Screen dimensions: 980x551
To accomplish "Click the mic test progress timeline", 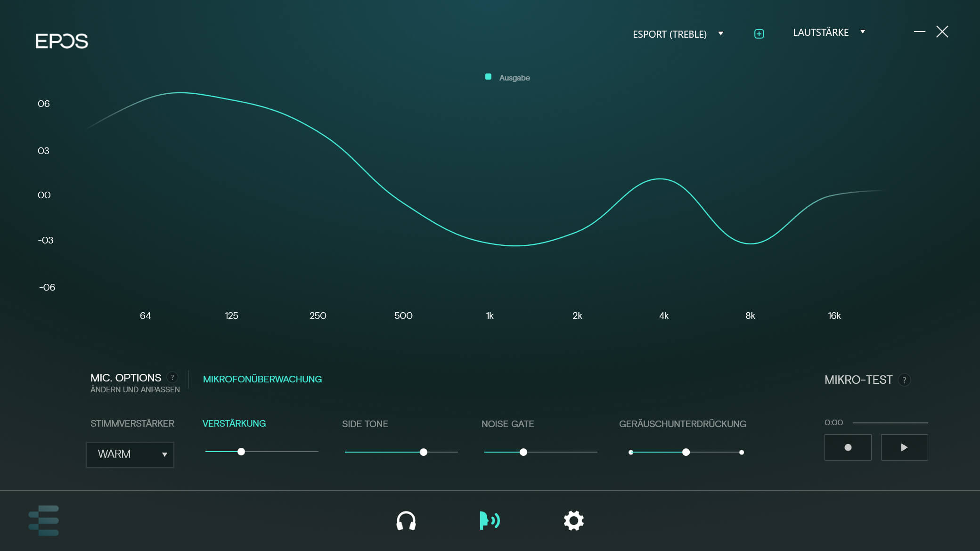I will pos(890,423).
